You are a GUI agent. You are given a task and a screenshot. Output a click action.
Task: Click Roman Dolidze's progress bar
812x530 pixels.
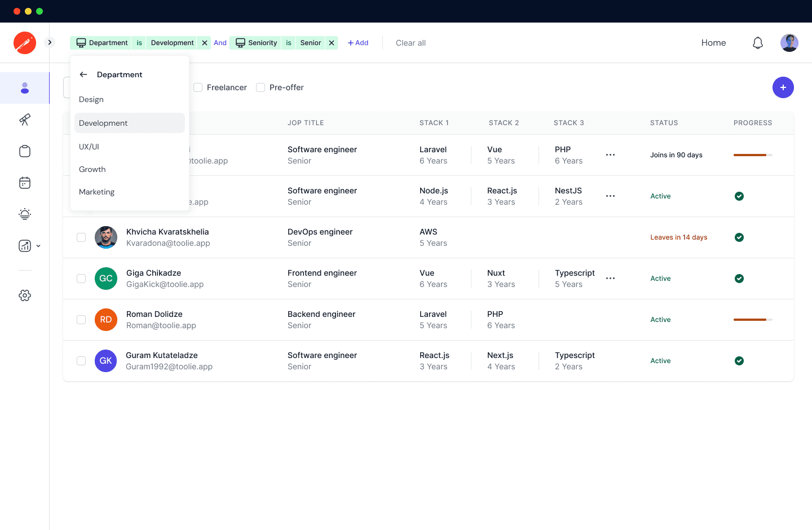[753, 320]
